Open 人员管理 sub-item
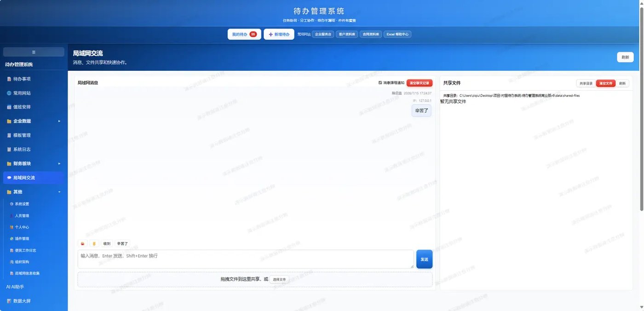The width and height of the screenshot is (644, 311). click(34, 215)
